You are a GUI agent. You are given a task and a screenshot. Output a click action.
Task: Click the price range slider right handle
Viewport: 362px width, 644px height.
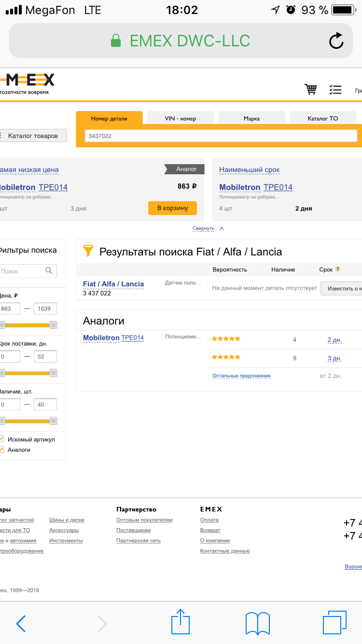53,325
